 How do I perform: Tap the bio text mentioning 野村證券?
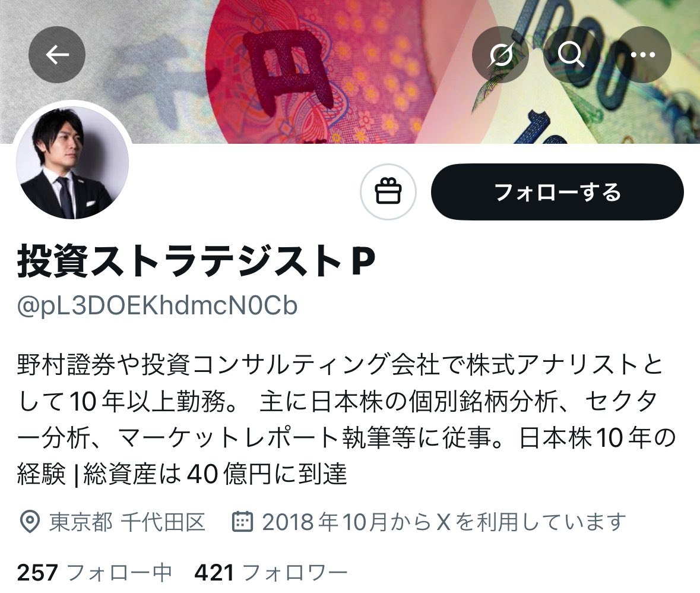click(x=346, y=419)
